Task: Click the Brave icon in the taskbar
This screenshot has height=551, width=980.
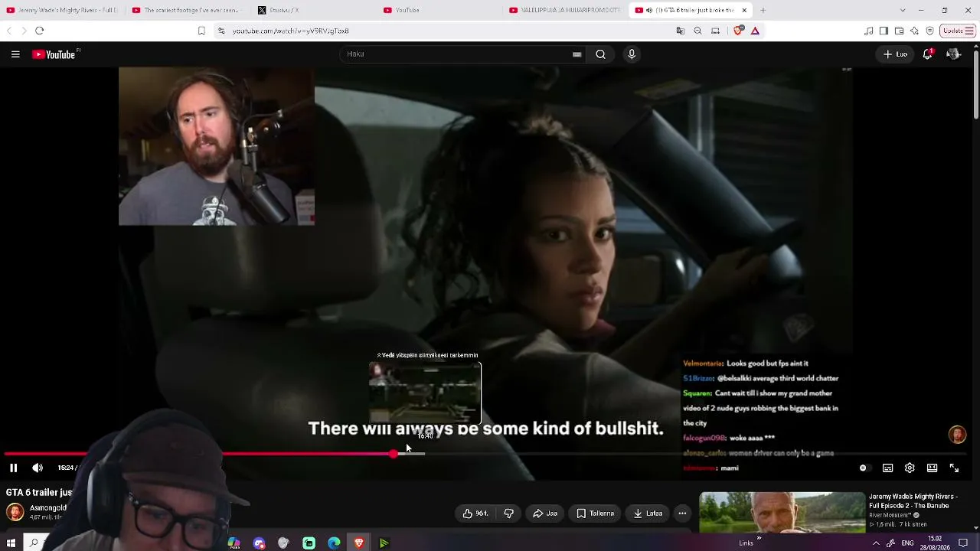Action: click(359, 543)
